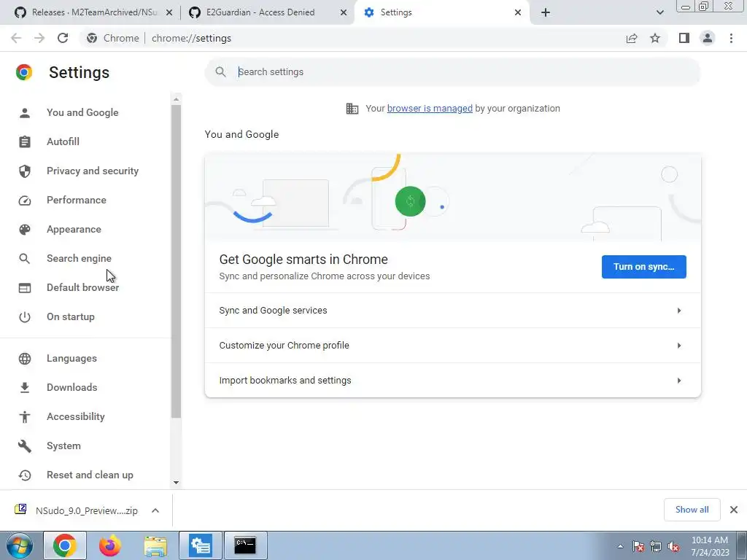The image size is (747, 560).
Task: Open the profile avatar icon
Action: pyautogui.click(x=708, y=38)
